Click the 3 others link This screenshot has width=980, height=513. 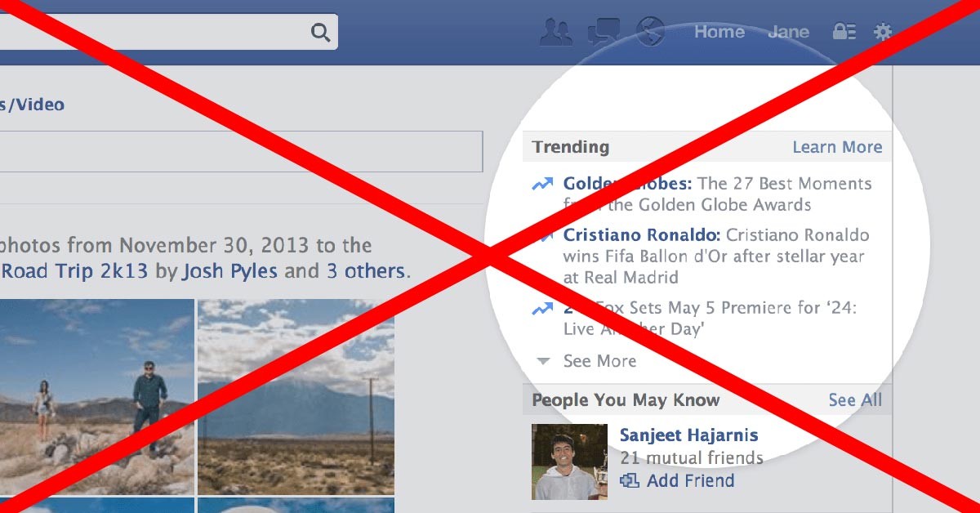point(366,270)
